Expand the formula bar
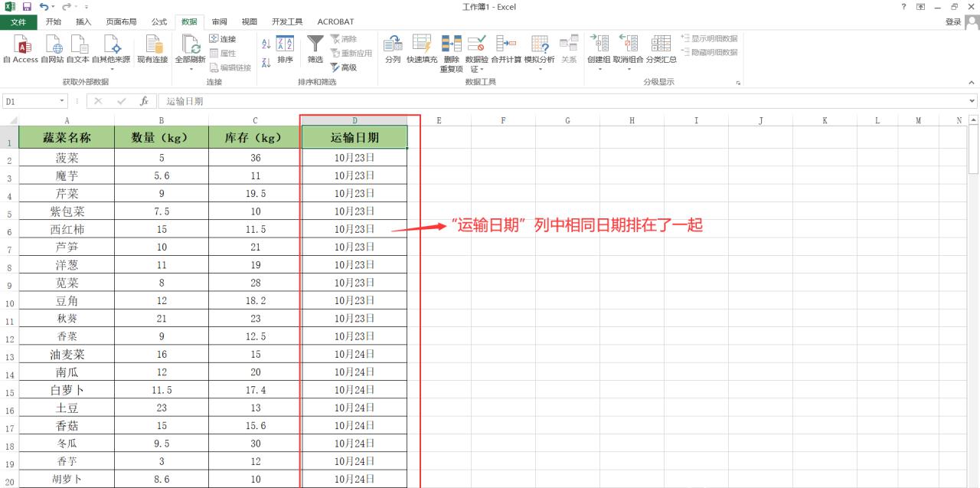The height and width of the screenshot is (488, 980). (x=972, y=101)
